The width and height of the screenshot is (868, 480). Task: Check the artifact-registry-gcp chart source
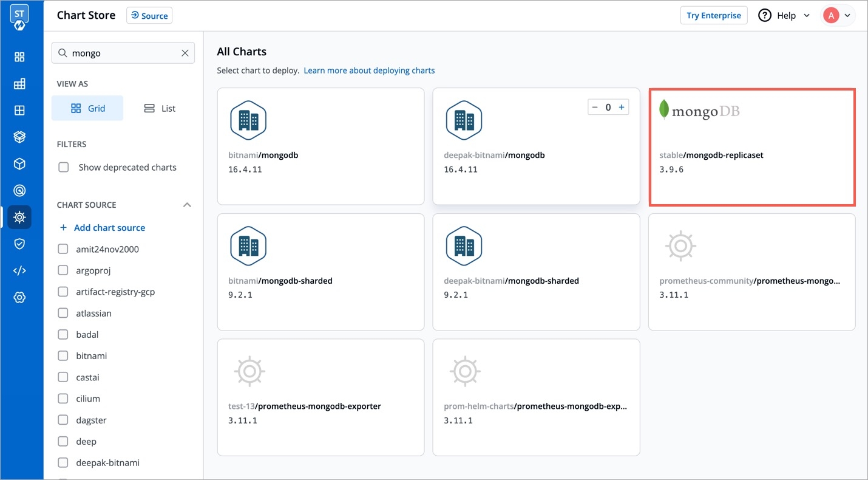pyautogui.click(x=63, y=292)
